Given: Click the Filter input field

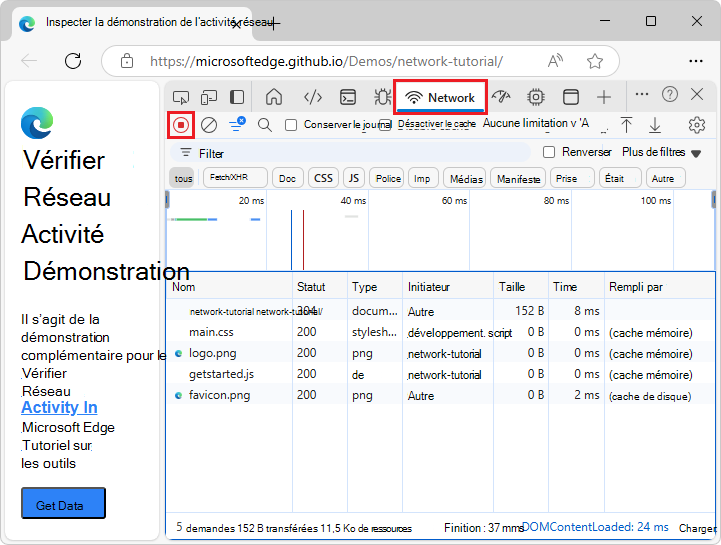Looking at the screenshot, I should [350, 153].
